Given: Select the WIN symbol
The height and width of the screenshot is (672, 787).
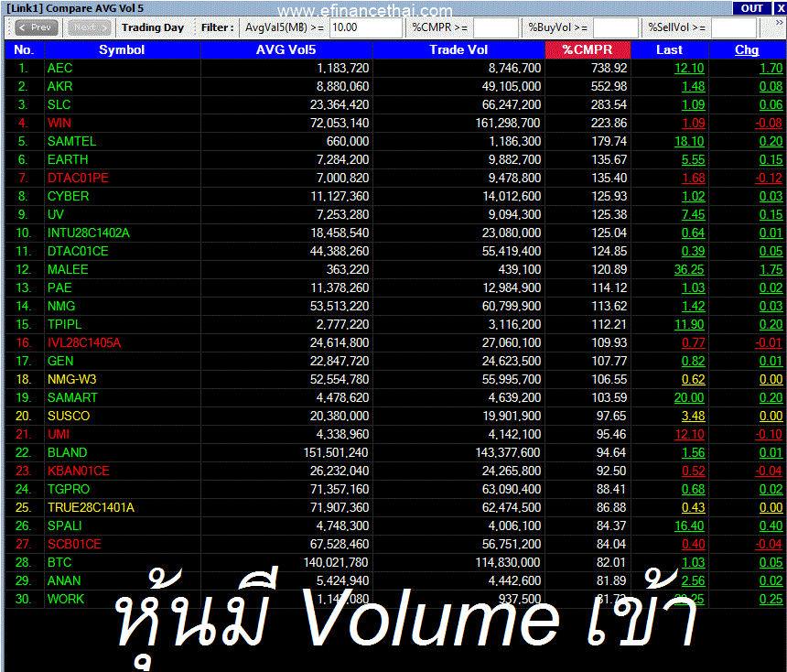Looking at the screenshot, I should (59, 123).
